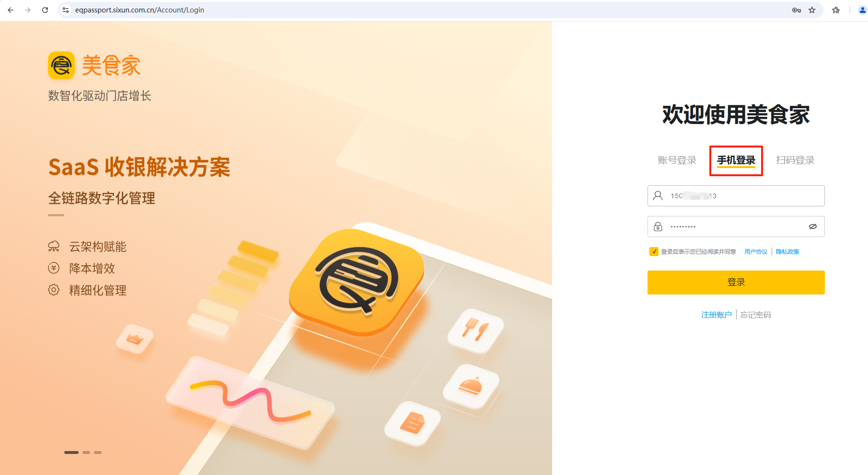
Task: Click the saved password key icon
Action: click(797, 10)
